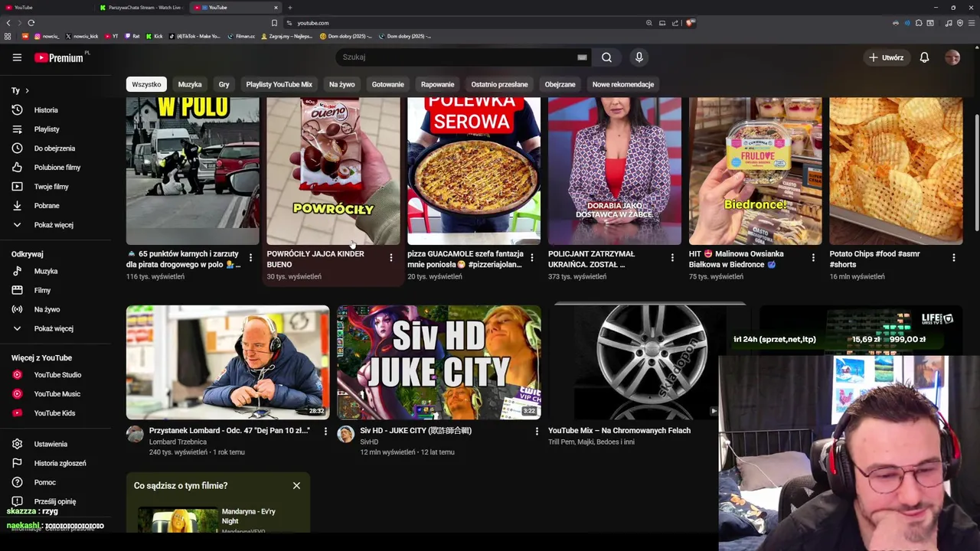Click the search magnifier button
Image resolution: width=980 pixels, height=551 pixels.
(x=606, y=57)
